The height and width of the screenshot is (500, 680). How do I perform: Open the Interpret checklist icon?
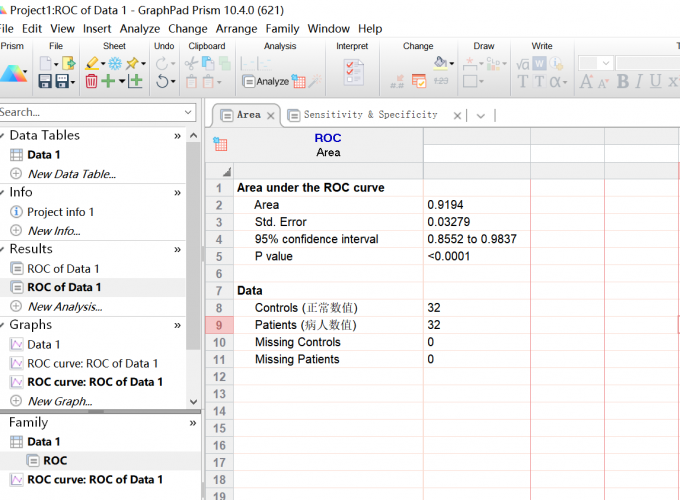354,72
